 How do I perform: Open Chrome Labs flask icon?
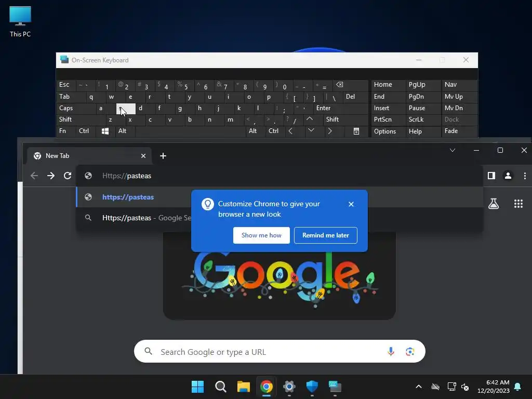click(494, 204)
